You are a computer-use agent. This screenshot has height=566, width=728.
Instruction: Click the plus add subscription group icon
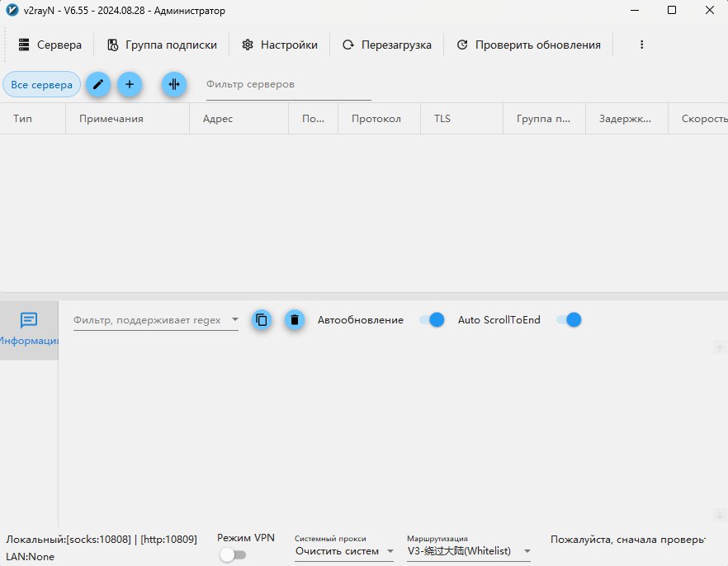pyautogui.click(x=130, y=84)
